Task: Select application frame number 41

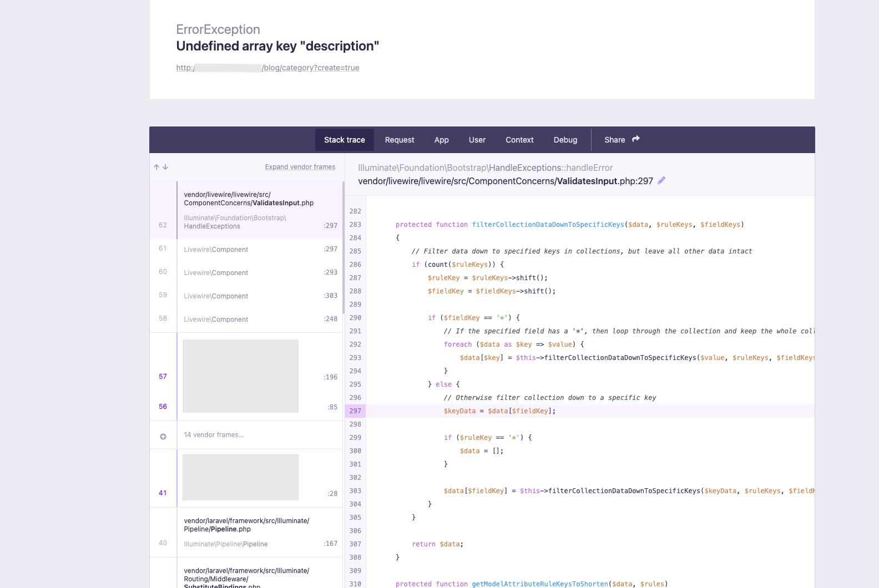Action: [x=163, y=493]
